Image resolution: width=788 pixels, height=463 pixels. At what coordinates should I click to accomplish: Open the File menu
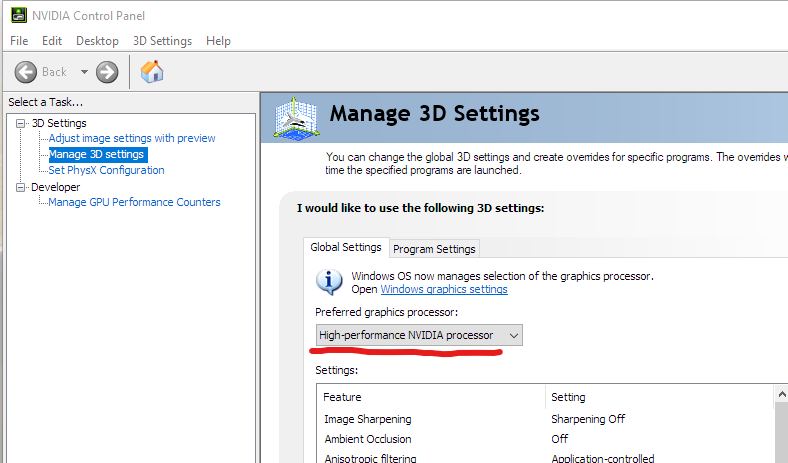19,41
